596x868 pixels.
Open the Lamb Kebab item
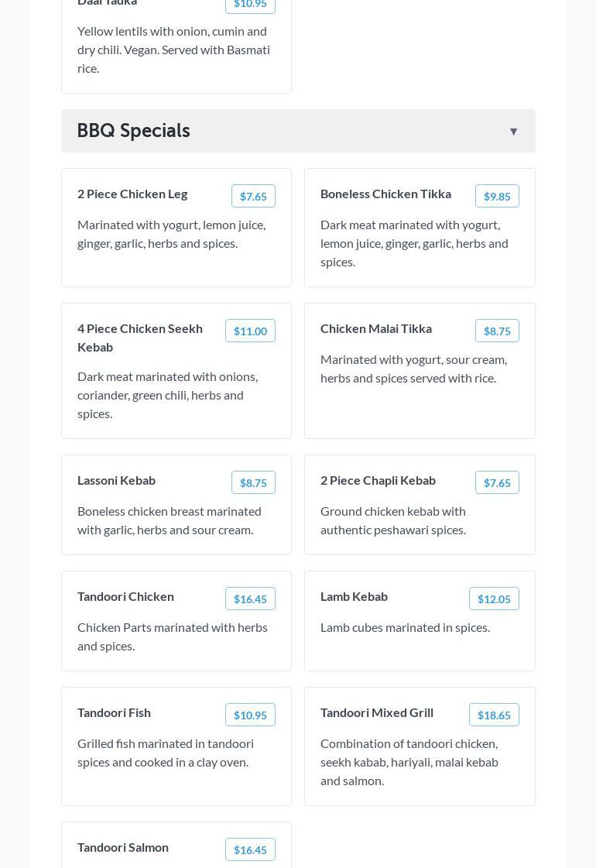354,597
